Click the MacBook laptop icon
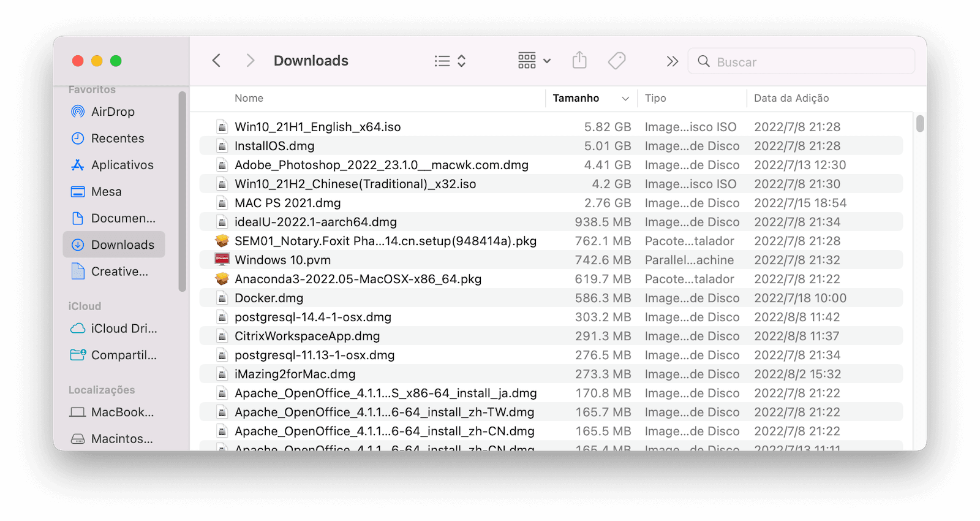 (78, 413)
